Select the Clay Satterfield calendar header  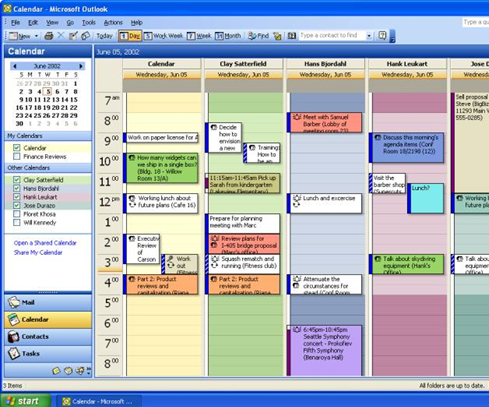click(243, 64)
